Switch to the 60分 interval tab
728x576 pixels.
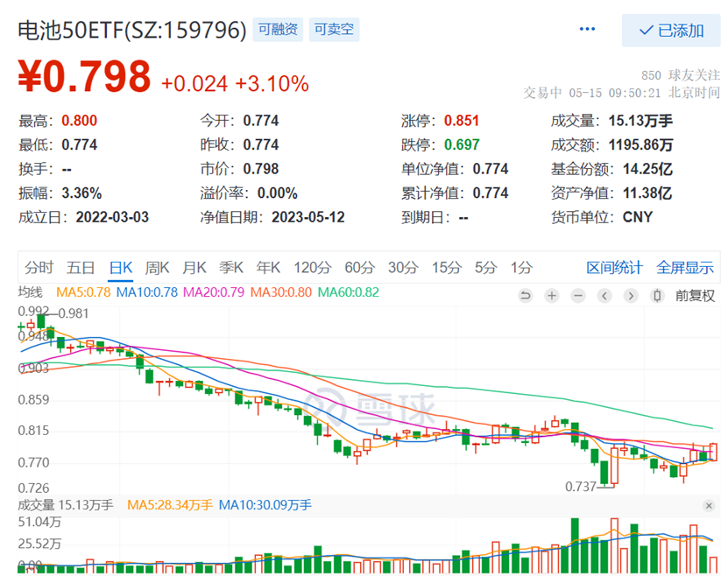[x=360, y=268]
